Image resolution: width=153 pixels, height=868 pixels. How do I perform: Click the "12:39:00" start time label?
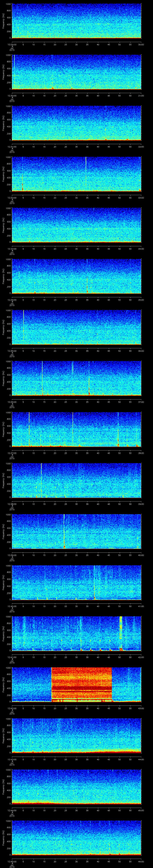click(12, 555)
